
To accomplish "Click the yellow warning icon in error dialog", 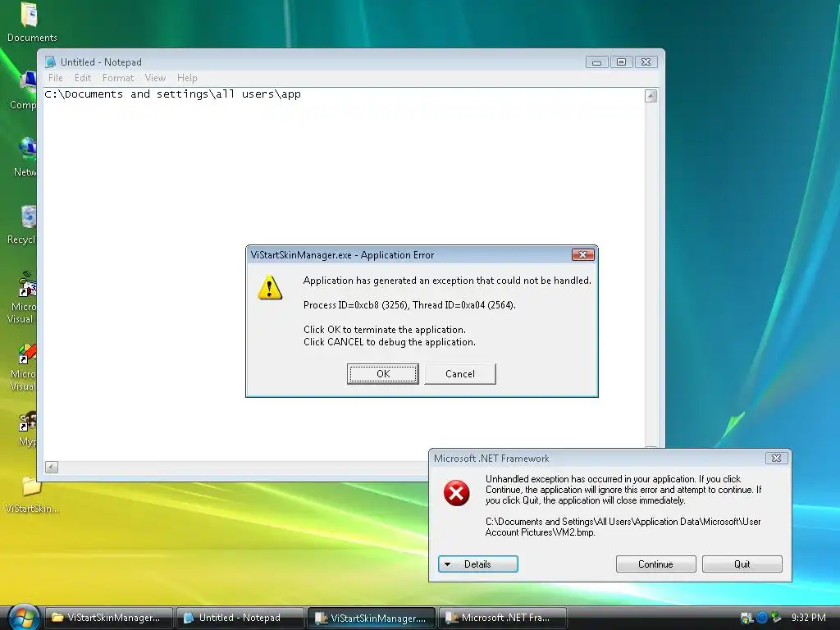I will click(x=270, y=287).
